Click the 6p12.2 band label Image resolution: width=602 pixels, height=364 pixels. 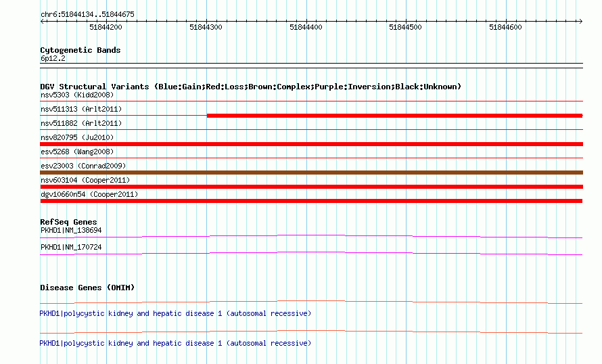click(53, 58)
